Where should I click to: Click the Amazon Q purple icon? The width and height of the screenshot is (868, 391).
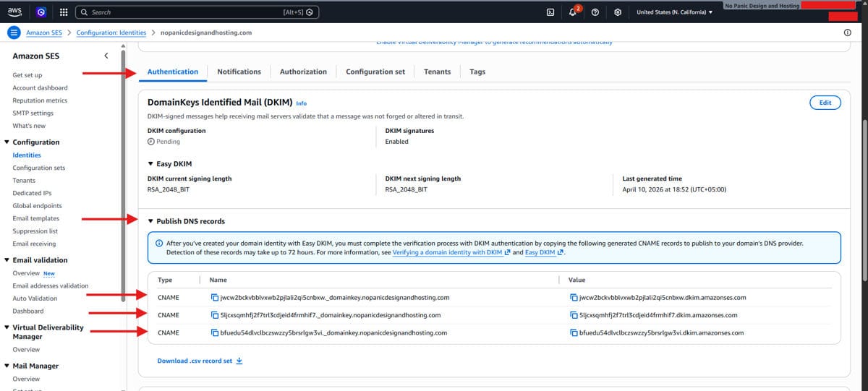click(41, 12)
